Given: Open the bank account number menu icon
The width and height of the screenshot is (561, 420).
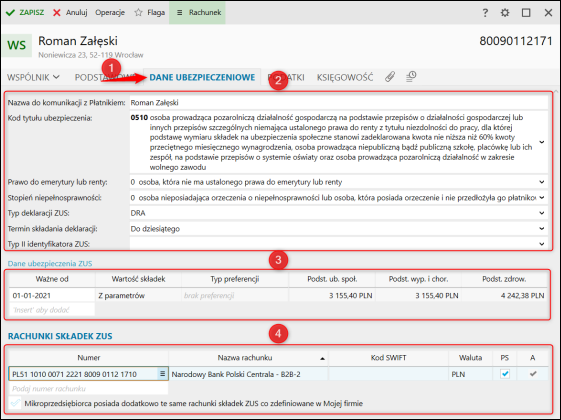Looking at the screenshot, I should point(162,374).
